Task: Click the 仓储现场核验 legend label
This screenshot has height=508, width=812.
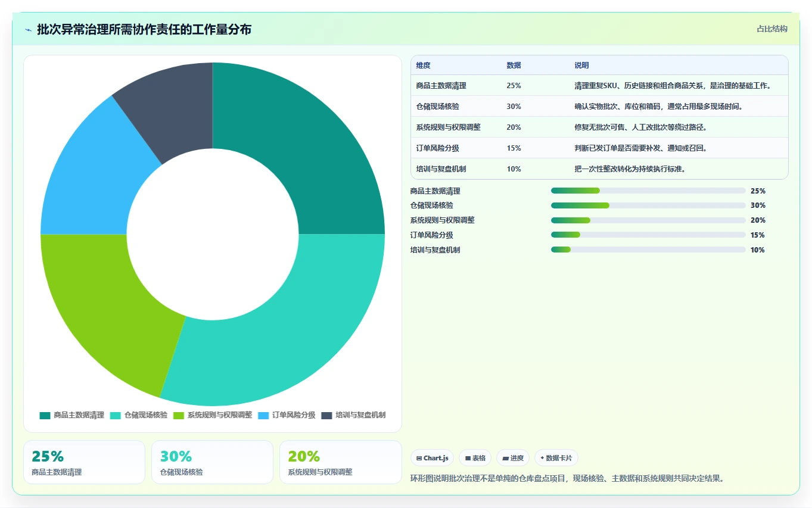Action: click(146, 415)
